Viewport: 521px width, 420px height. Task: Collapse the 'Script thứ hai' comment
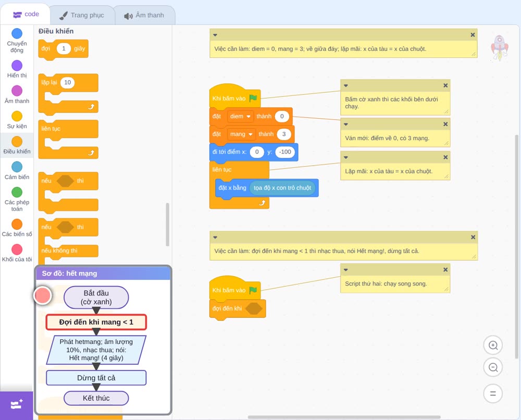point(346,270)
